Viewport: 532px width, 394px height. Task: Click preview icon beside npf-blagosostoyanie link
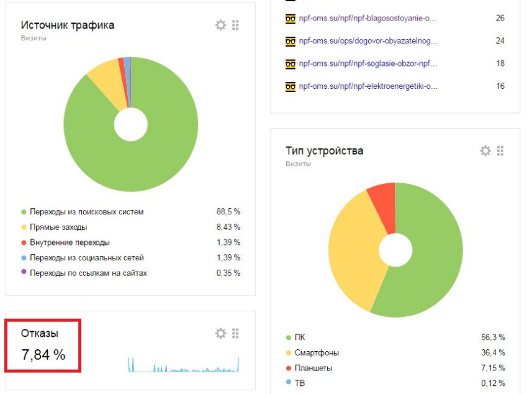(x=291, y=19)
